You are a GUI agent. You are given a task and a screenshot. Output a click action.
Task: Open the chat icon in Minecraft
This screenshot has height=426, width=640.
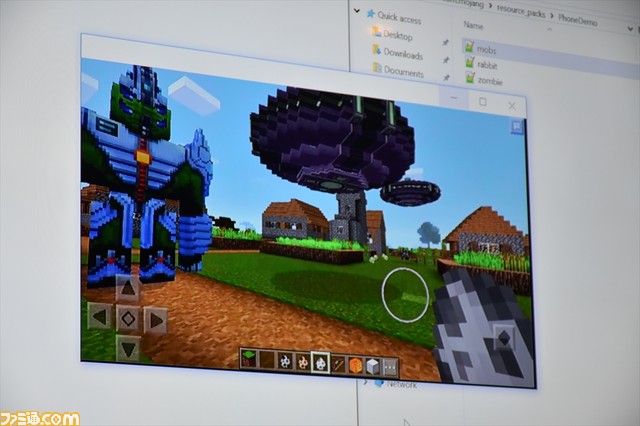click(517, 126)
